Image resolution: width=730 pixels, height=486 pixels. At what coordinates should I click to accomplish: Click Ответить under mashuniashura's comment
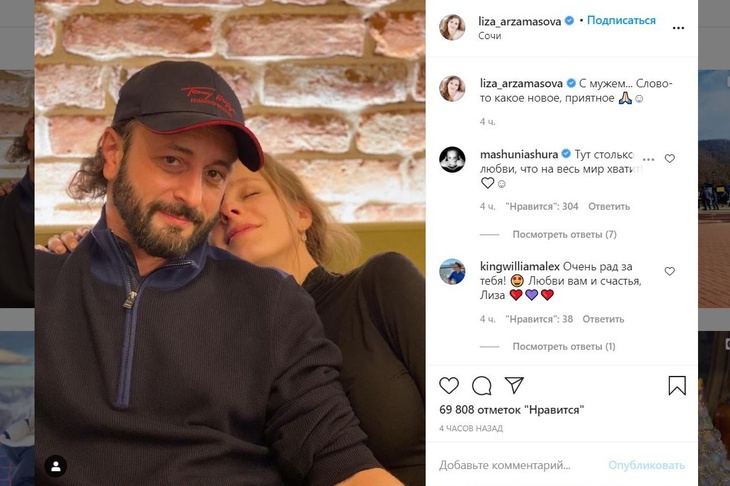[x=609, y=207]
